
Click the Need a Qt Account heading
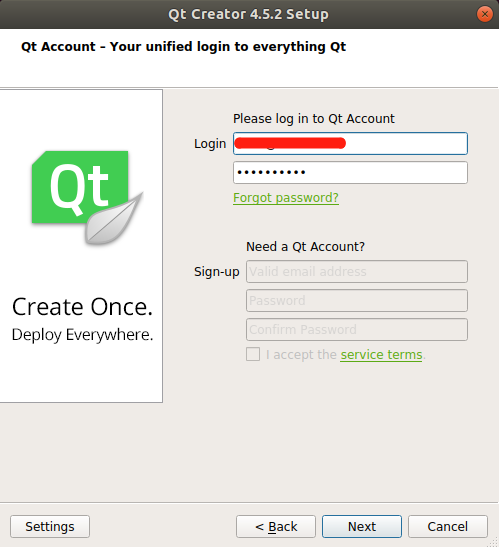tap(305, 247)
